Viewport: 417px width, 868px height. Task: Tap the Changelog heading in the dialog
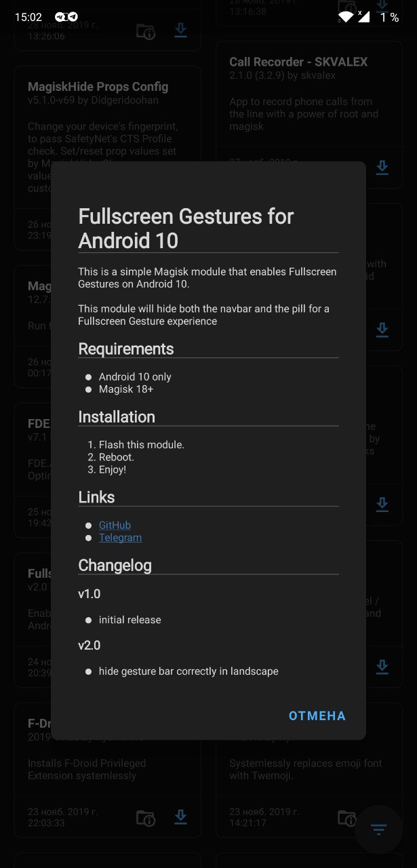click(115, 566)
